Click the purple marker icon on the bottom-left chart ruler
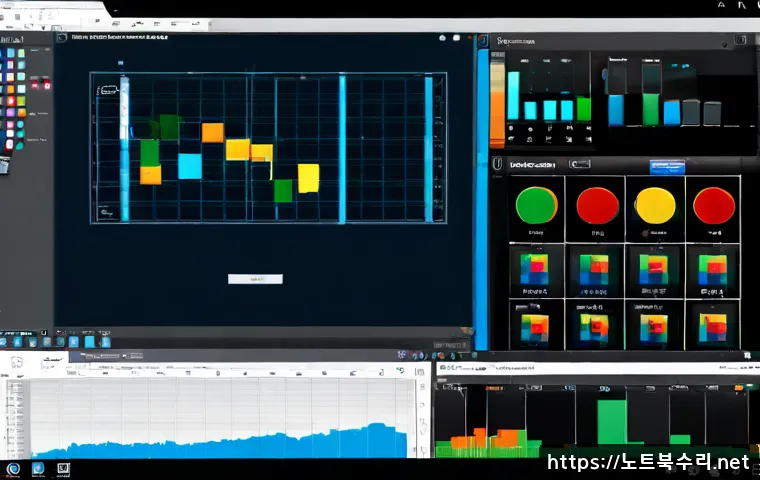Screen dimensions: 760x480 click(x=188, y=373)
